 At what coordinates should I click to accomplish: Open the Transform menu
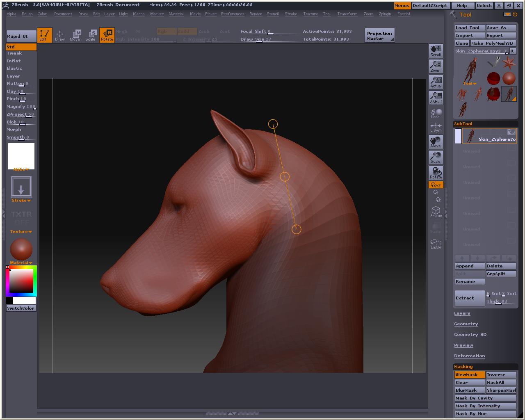click(x=347, y=14)
